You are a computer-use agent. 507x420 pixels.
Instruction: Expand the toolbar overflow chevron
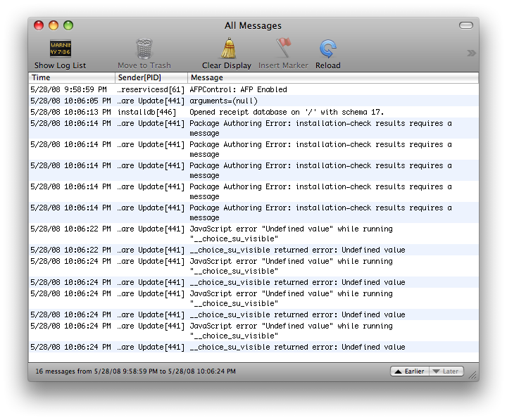[471, 53]
